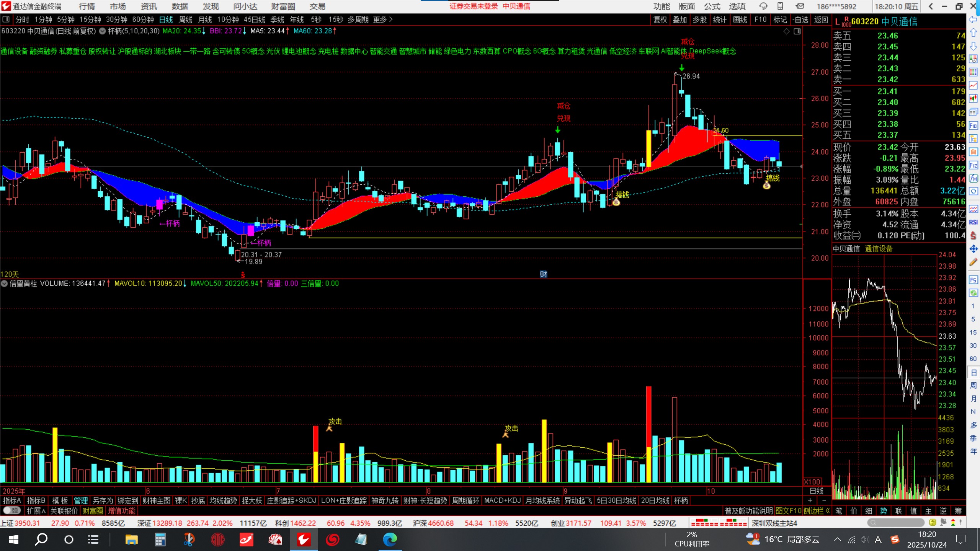Screen dimensions: 980x551
Task: Click the diamond icon above price axis
Action: click(786, 31)
